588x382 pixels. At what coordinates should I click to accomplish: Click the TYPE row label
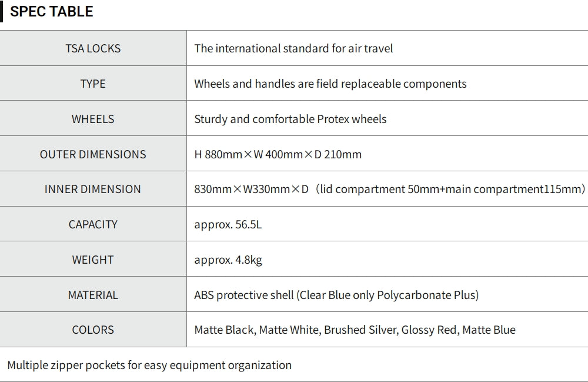tap(93, 84)
